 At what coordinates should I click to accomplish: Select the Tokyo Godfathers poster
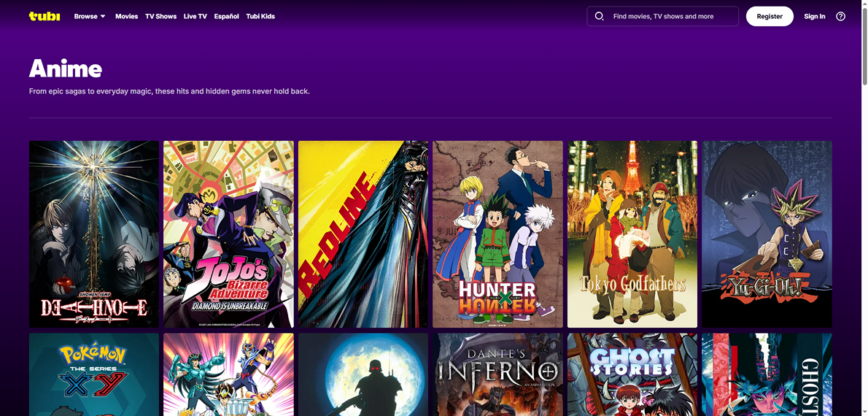632,234
